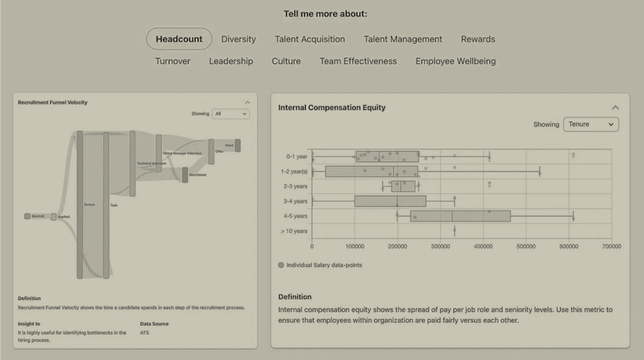Open the Showing 'Tenure' dropdown
This screenshot has width=644, height=360.
click(590, 124)
